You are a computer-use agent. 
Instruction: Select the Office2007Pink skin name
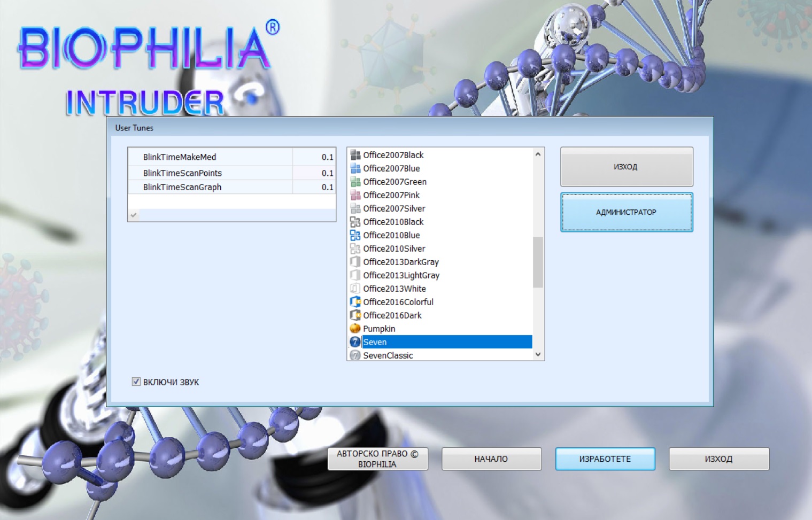391,195
